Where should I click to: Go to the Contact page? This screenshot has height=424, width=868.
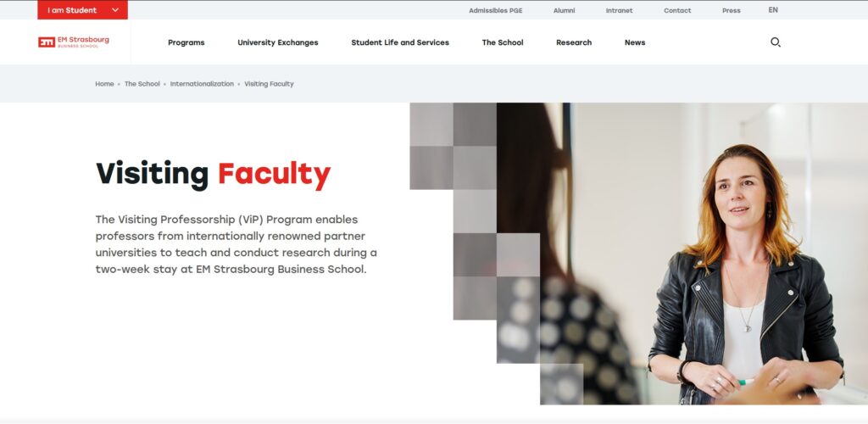[x=677, y=10]
